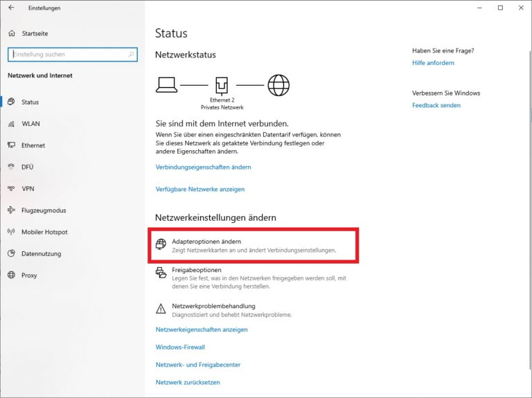Image resolution: width=532 pixels, height=398 pixels.
Task: Click the VPN icon in the sidebar
Action: [11, 188]
